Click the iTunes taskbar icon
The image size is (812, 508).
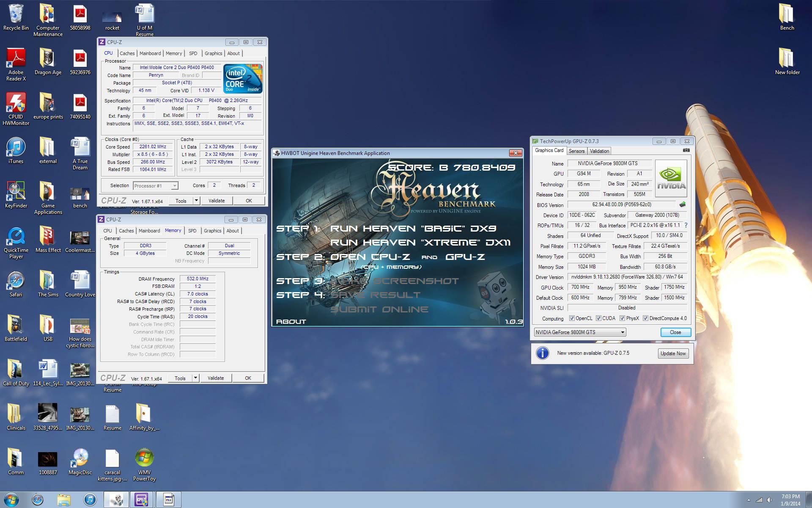click(x=90, y=500)
